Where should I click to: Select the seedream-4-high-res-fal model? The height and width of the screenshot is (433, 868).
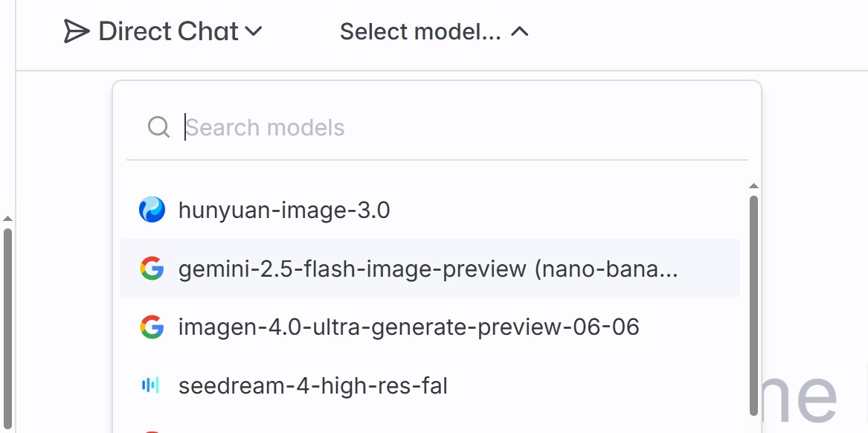(x=312, y=385)
